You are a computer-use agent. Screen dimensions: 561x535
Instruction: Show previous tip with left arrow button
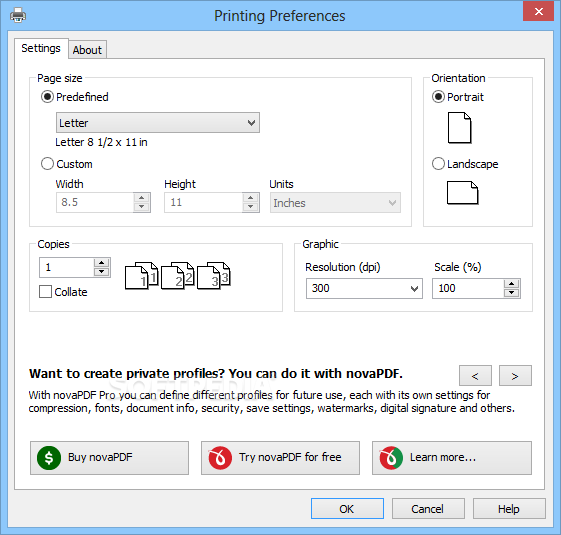(x=475, y=375)
